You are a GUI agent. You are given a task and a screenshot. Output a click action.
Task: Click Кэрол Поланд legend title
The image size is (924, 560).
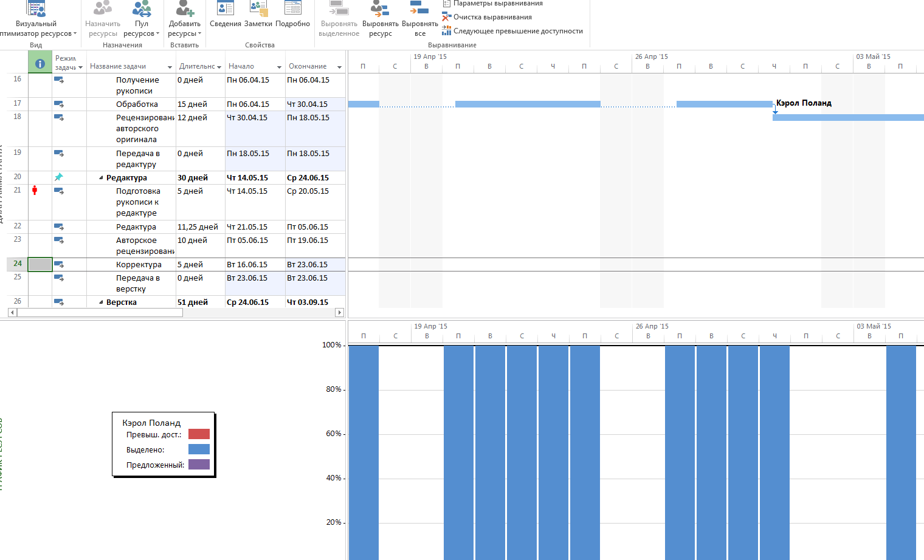point(151,423)
